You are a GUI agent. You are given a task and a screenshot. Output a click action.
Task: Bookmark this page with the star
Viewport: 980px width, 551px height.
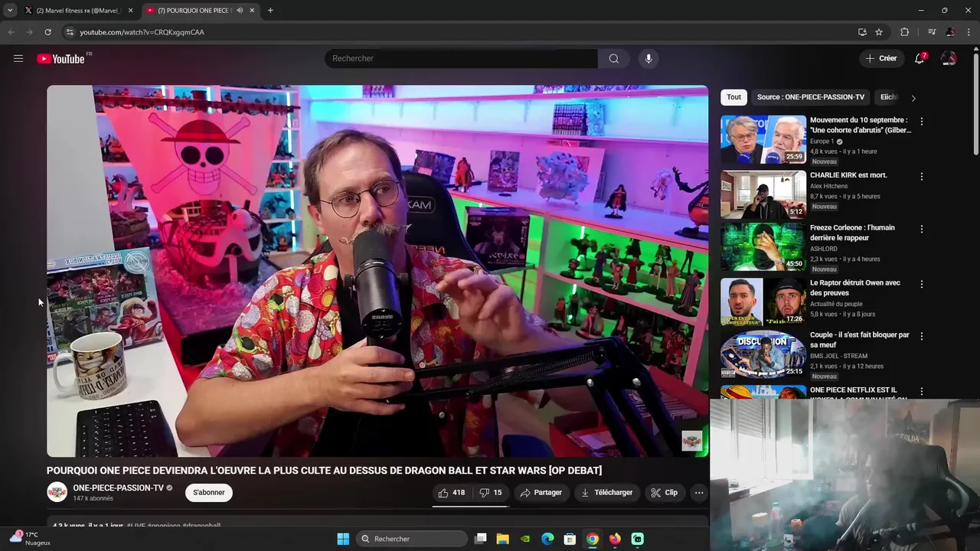click(879, 32)
